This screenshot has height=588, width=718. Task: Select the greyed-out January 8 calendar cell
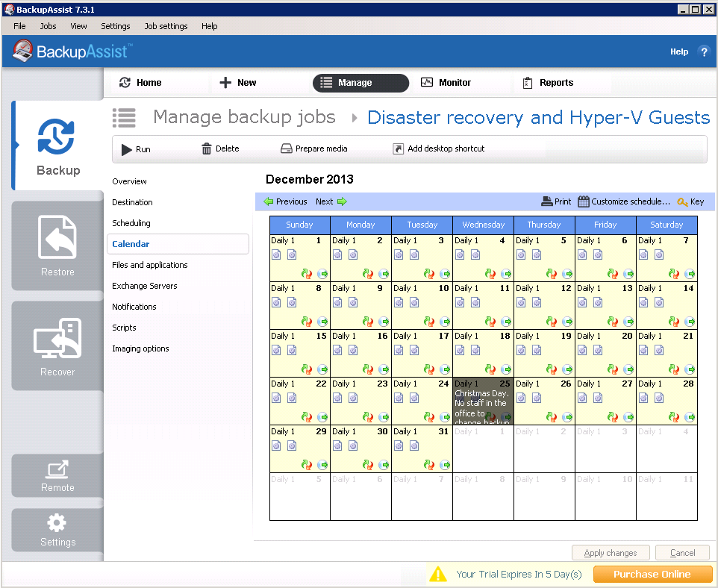click(483, 496)
